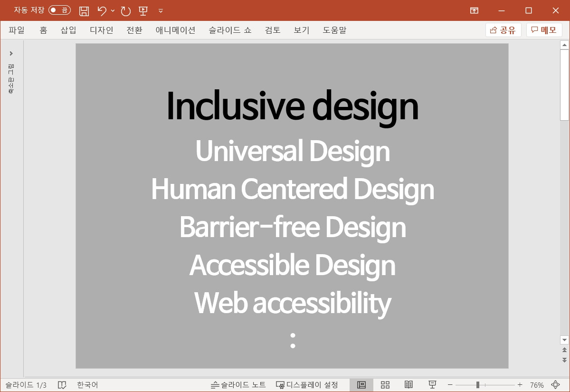Click the vertical scrollbar up arrow
570x392 pixels.
click(564, 45)
